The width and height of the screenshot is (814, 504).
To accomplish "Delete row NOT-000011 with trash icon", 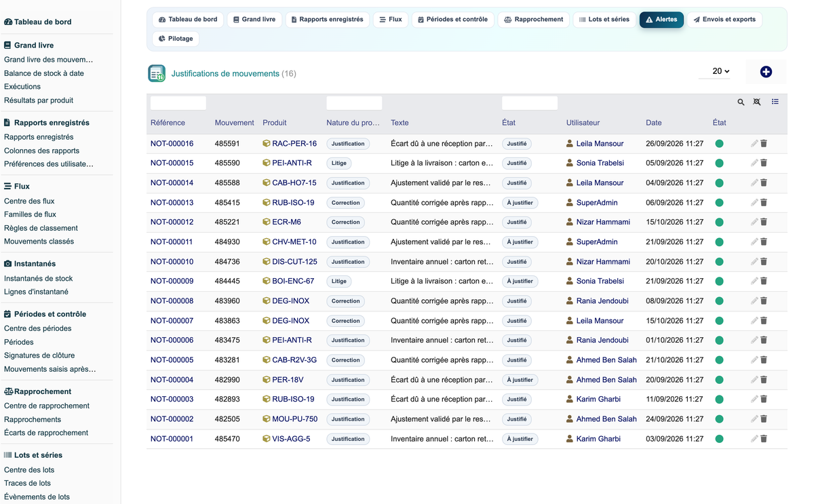I will [x=764, y=242].
